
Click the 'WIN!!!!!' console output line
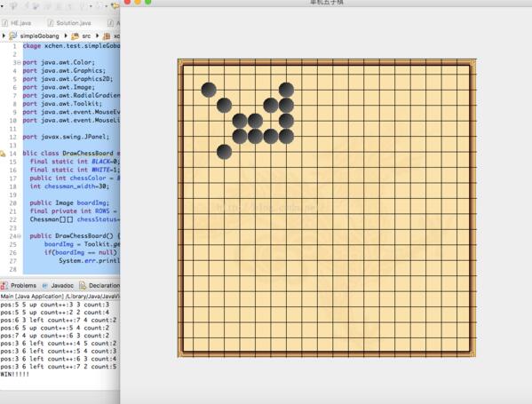[x=15, y=375]
